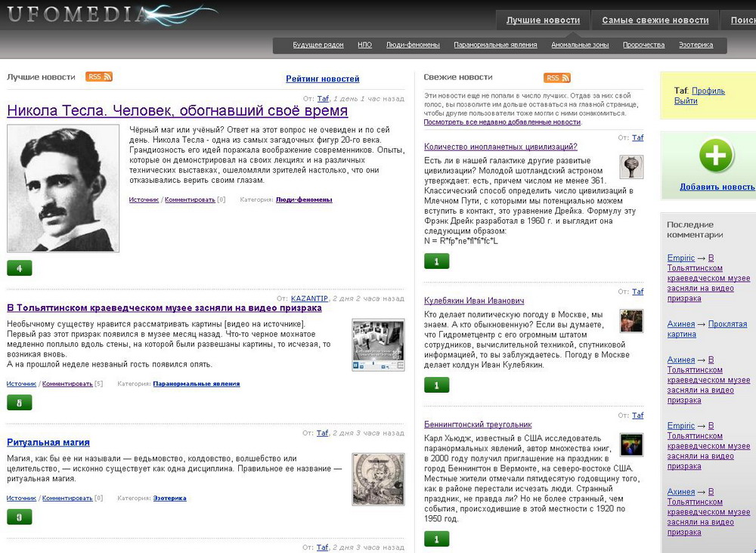
Task: Switch to the Самые свежие новости tab
Action: 655,20
